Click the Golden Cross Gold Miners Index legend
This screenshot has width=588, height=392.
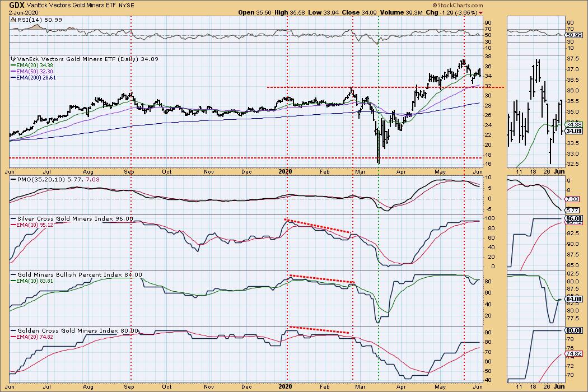(x=74, y=331)
